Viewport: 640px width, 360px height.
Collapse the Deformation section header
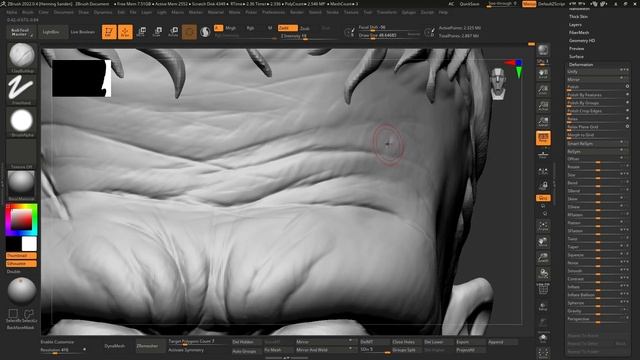tap(581, 64)
